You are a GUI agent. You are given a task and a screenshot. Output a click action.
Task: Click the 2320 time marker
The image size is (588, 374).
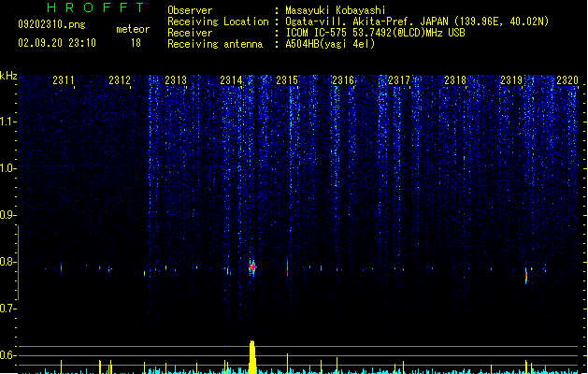(x=567, y=80)
